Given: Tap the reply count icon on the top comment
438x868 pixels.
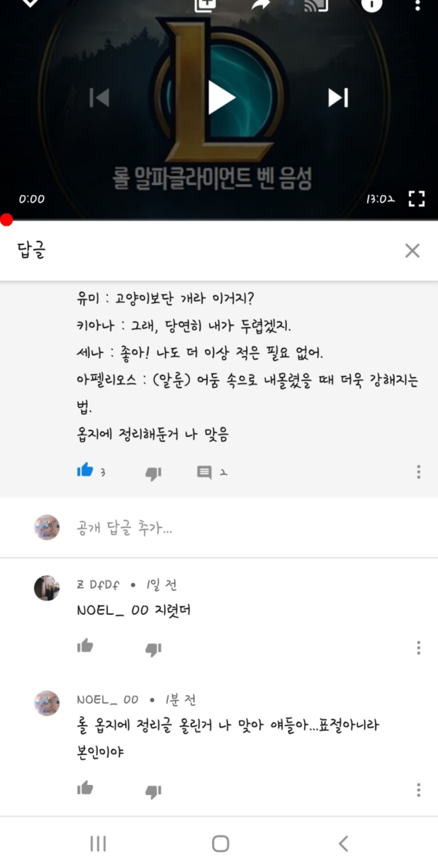Looking at the screenshot, I should click(x=205, y=472).
